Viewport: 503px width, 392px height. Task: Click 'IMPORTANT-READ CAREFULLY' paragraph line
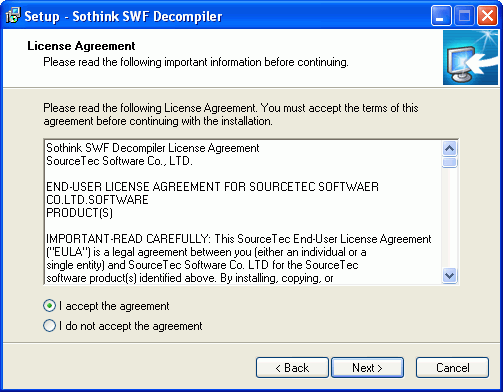[239, 239]
